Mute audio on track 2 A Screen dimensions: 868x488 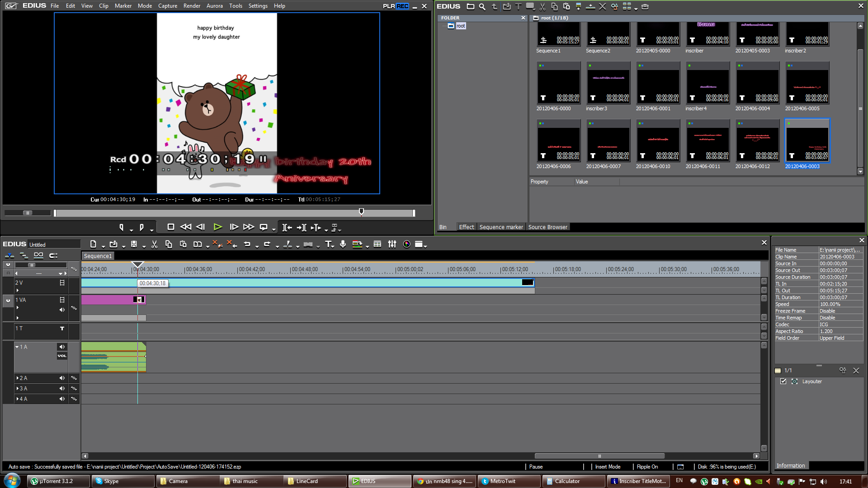pos(62,378)
